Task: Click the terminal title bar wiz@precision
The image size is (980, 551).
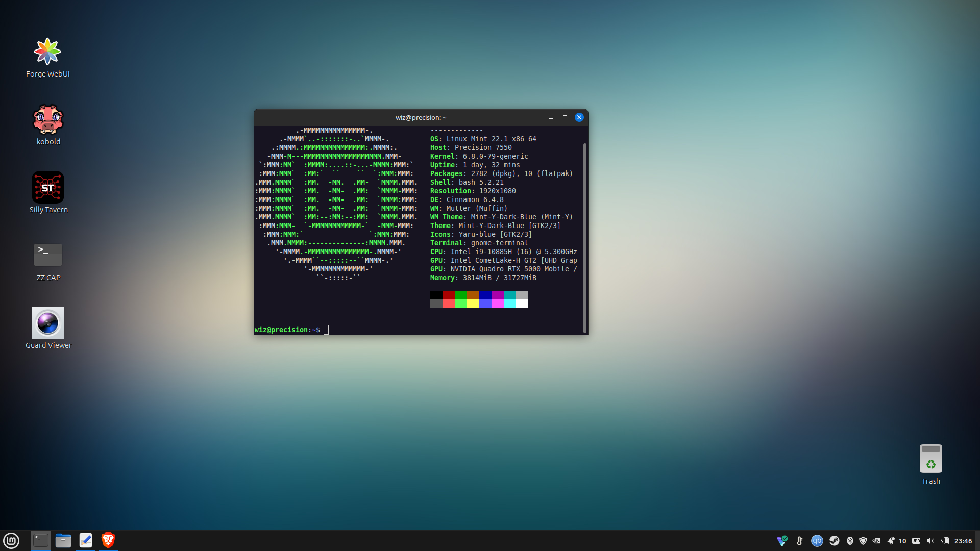Action: [421, 117]
